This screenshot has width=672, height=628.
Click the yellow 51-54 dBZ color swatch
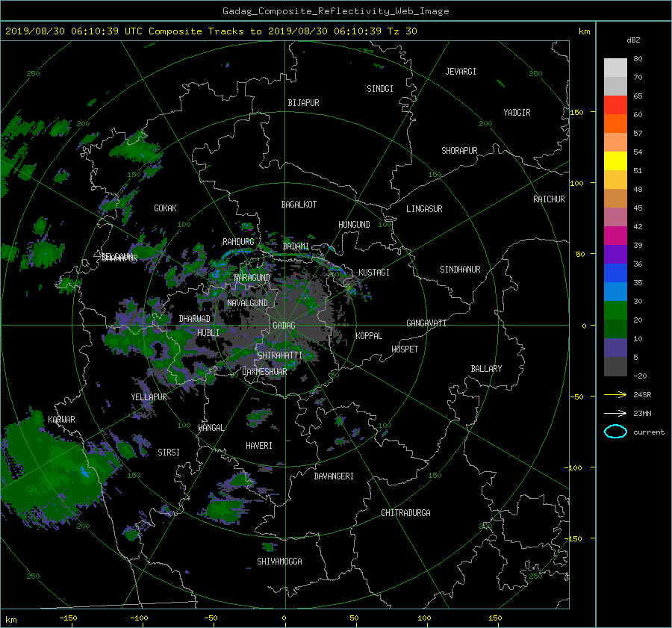pos(615,161)
